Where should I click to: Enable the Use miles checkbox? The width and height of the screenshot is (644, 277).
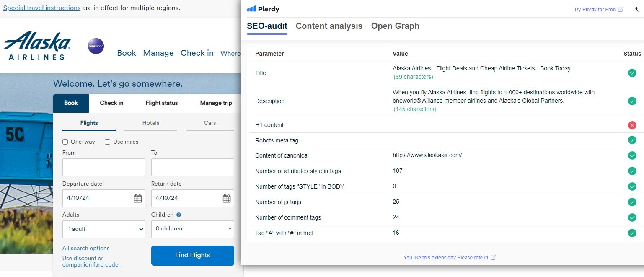(107, 142)
